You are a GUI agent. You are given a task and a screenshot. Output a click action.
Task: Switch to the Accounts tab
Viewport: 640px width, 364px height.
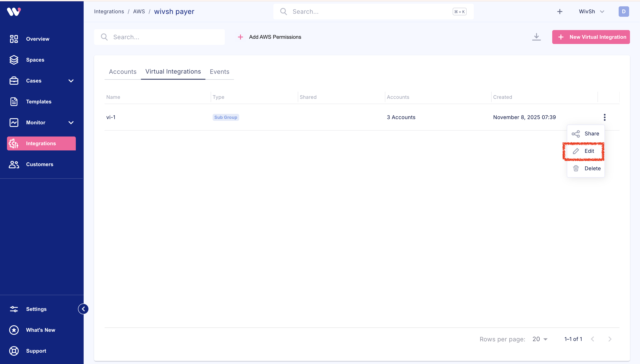click(123, 72)
